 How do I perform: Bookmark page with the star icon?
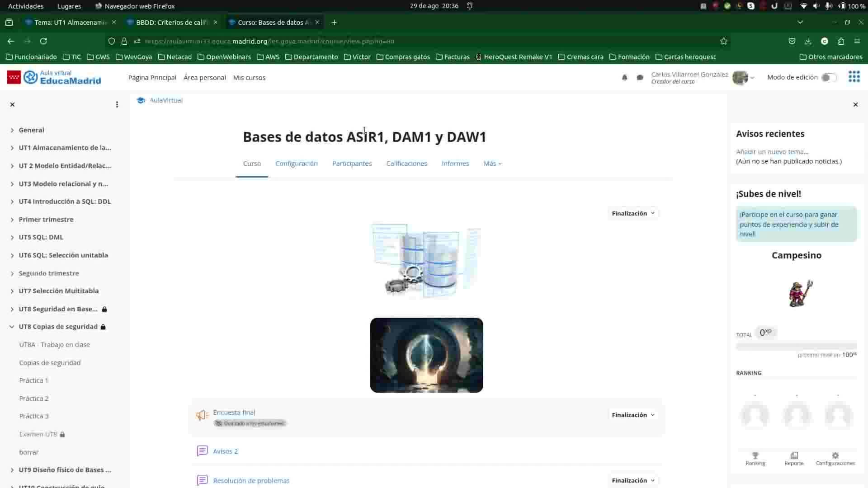[723, 41]
